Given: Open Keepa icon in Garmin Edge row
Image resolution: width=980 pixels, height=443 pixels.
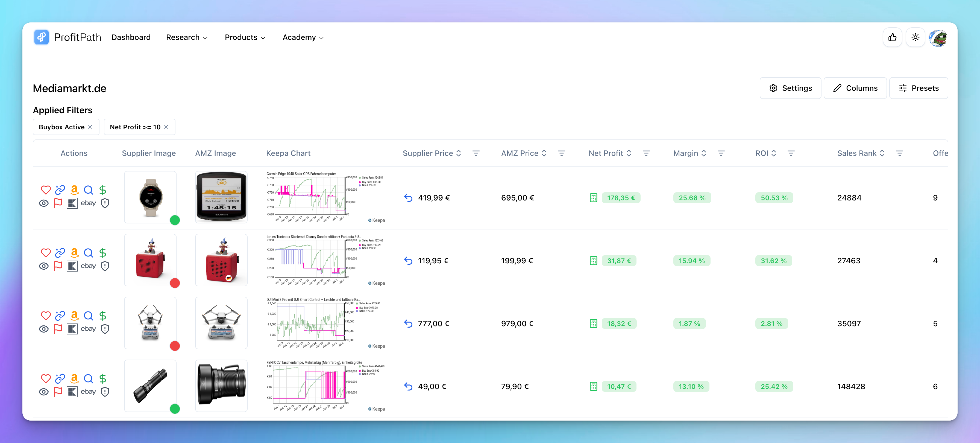Looking at the screenshot, I should (72, 203).
